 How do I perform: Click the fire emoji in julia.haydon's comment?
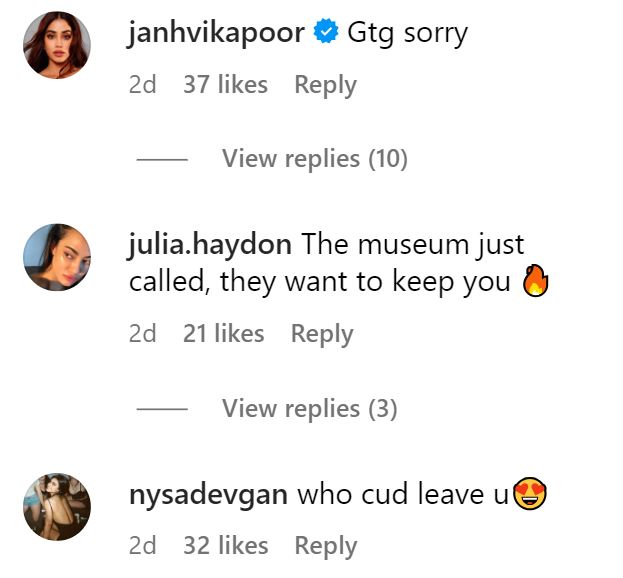536,280
